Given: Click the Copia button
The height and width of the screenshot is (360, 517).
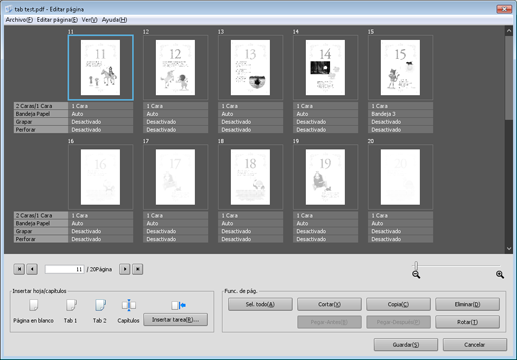Looking at the screenshot, I should pyautogui.click(x=398, y=304).
